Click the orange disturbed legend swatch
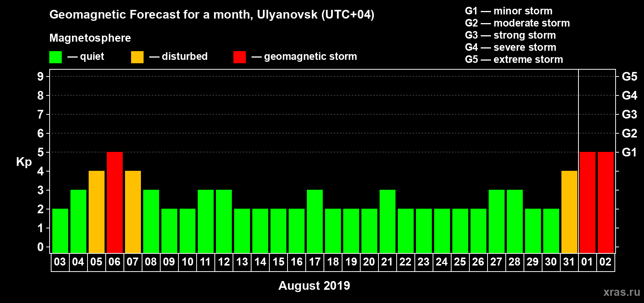644x303 pixels. pyautogui.click(x=137, y=57)
